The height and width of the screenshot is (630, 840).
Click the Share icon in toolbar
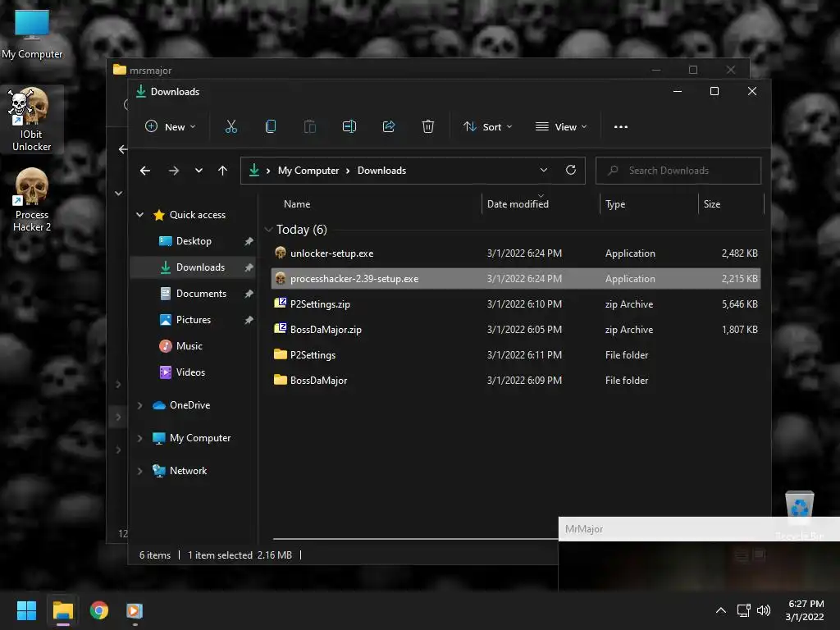pos(388,127)
